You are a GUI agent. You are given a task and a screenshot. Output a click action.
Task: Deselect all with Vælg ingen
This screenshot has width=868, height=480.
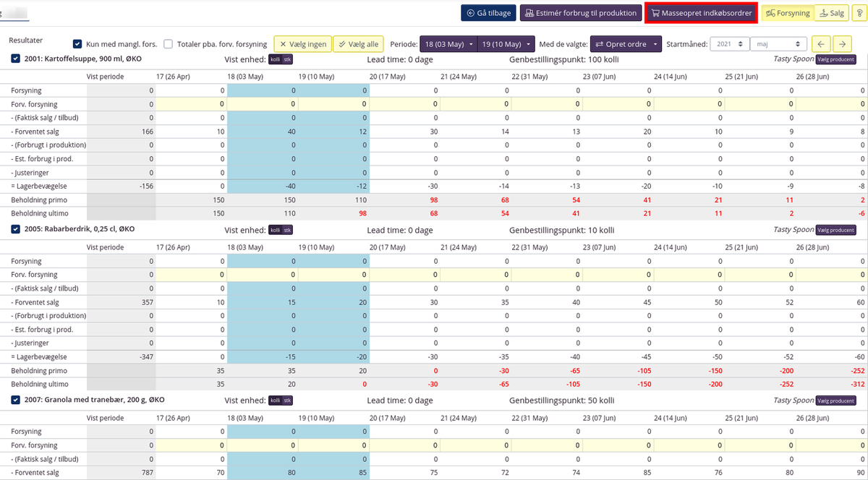(302, 44)
